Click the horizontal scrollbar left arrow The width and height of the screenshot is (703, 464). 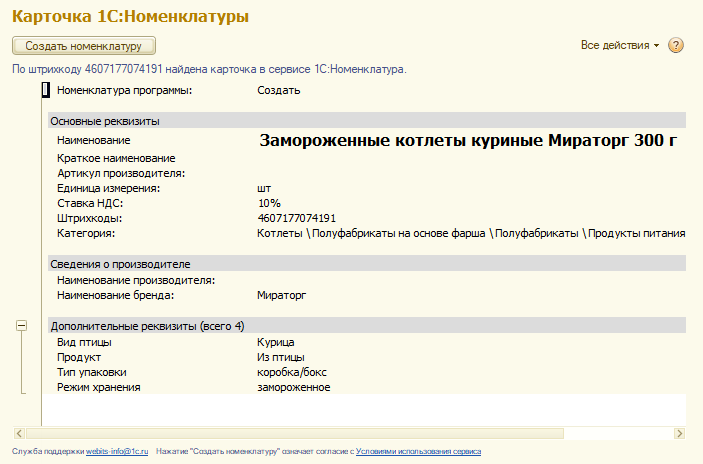point(19,433)
